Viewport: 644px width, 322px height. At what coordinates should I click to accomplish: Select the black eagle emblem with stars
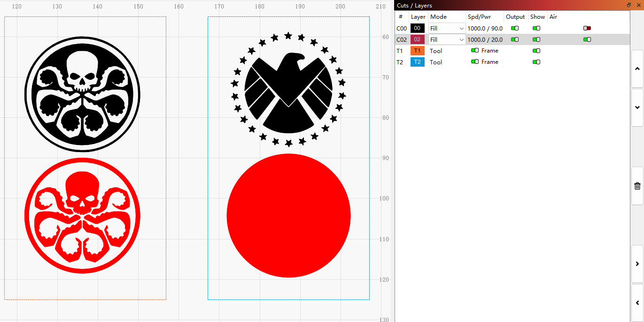[x=288, y=90]
